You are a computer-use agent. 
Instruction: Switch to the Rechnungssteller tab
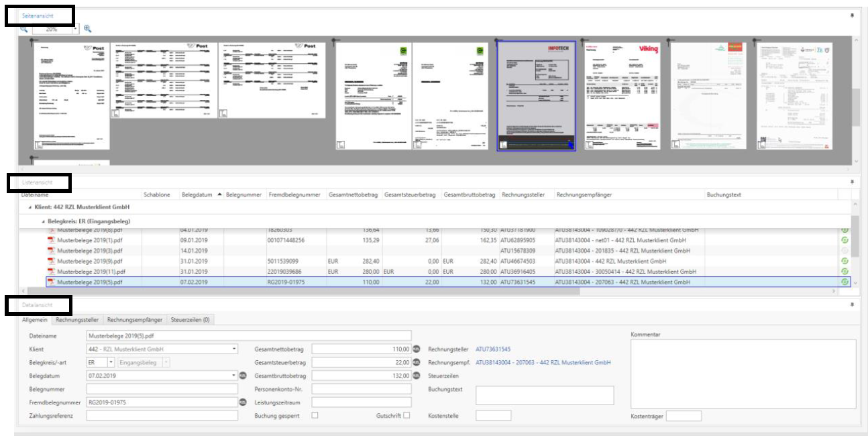tap(78, 320)
